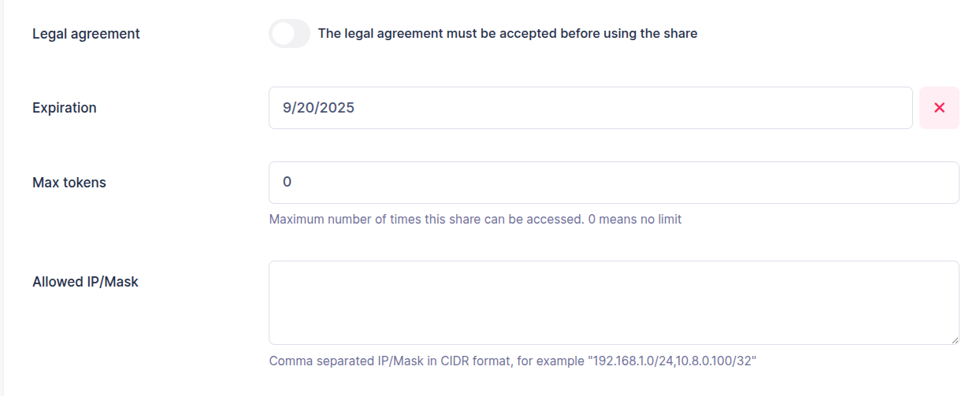Image resolution: width=980 pixels, height=396 pixels.
Task: Select the month "9" in expiration date
Action: pyautogui.click(x=287, y=108)
